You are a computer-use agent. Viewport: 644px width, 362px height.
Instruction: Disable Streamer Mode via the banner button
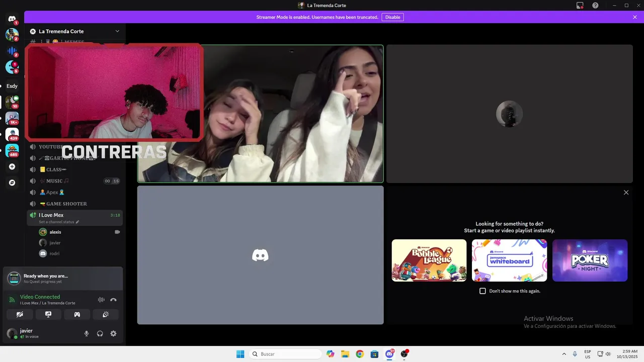pyautogui.click(x=392, y=17)
